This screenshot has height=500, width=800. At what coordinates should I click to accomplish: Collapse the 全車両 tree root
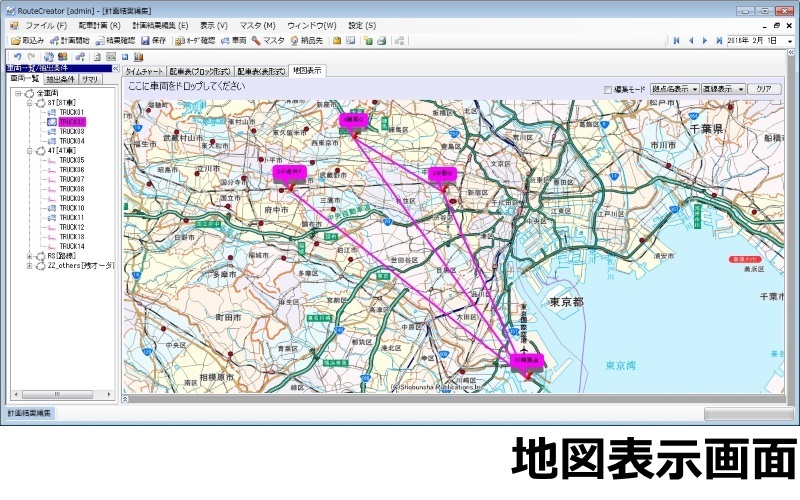(x=18, y=93)
